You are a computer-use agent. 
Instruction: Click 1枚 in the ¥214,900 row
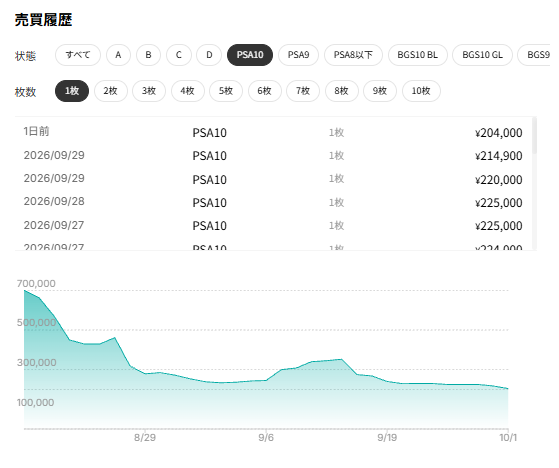coord(336,156)
